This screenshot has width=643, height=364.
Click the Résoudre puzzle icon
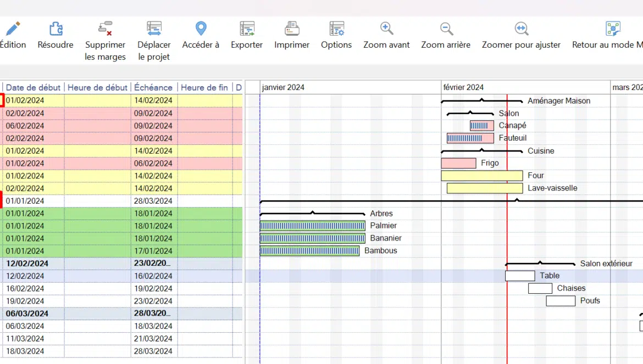(56, 29)
